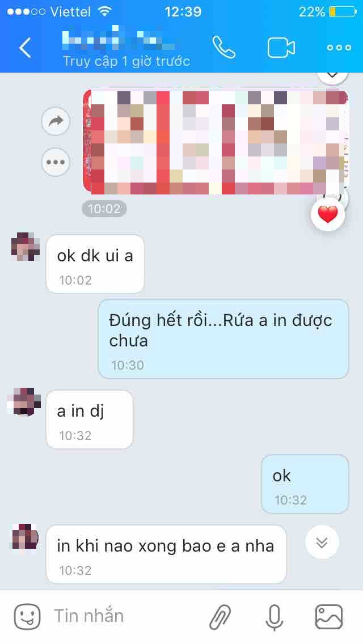The height and width of the screenshot is (644, 363).
Task: Tap the sender avatar beside 'a in dj'
Action: [24, 402]
